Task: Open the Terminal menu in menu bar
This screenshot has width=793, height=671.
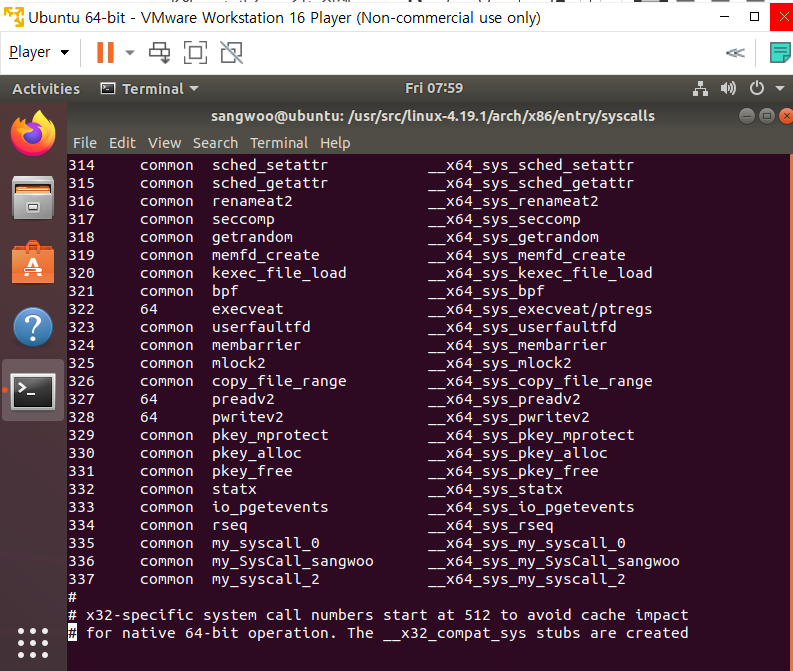Action: [x=279, y=143]
